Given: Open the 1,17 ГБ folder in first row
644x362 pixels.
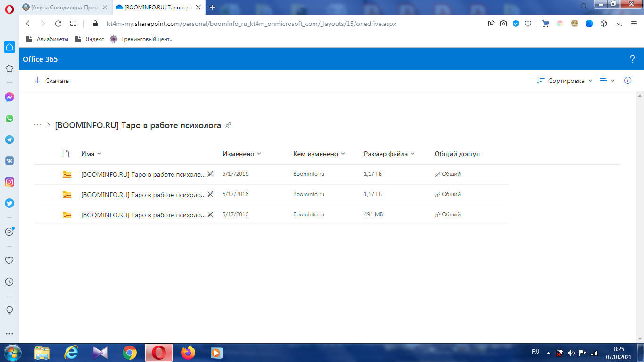Looking at the screenshot, I should click(x=143, y=174).
